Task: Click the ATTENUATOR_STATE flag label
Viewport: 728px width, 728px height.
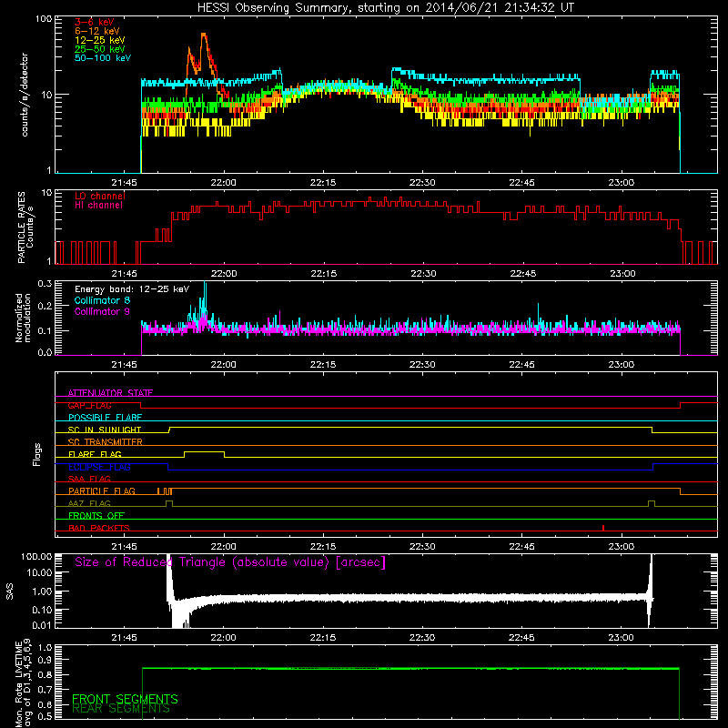Action: click(x=110, y=393)
